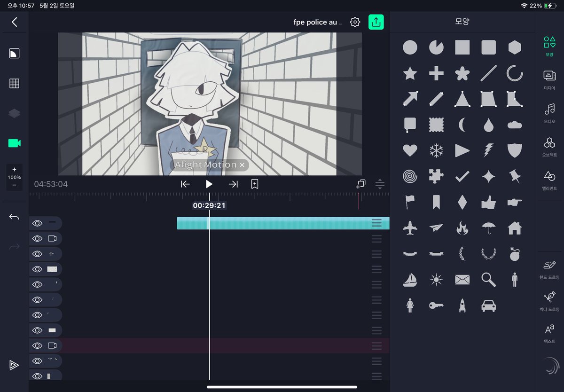Add a plus cross shape
Screen dimensions: 564x392
click(436, 73)
